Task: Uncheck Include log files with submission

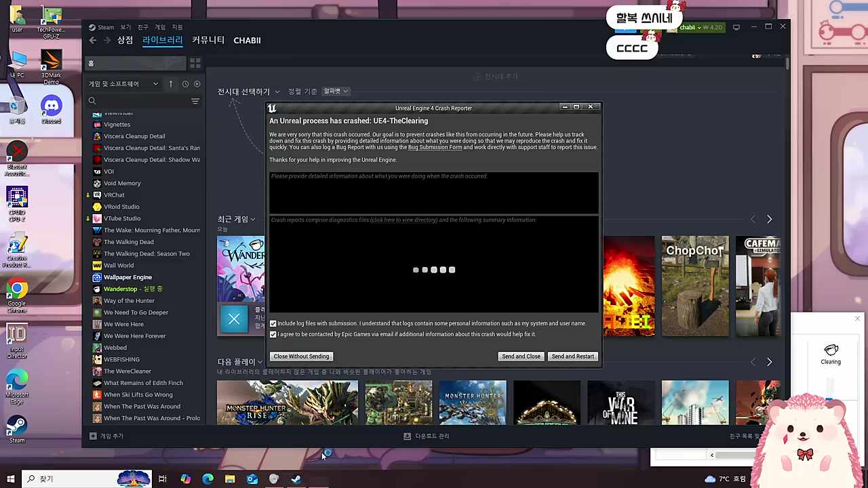Action: (273, 323)
